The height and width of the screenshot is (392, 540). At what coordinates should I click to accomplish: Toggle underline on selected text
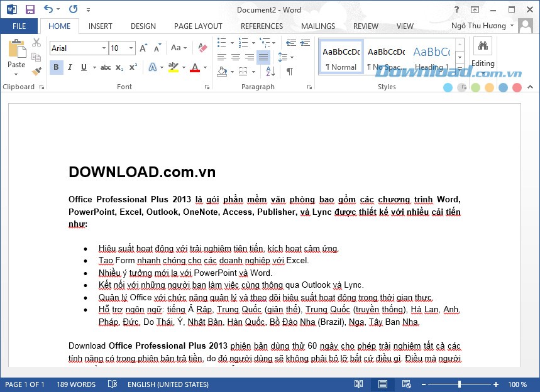click(82, 67)
